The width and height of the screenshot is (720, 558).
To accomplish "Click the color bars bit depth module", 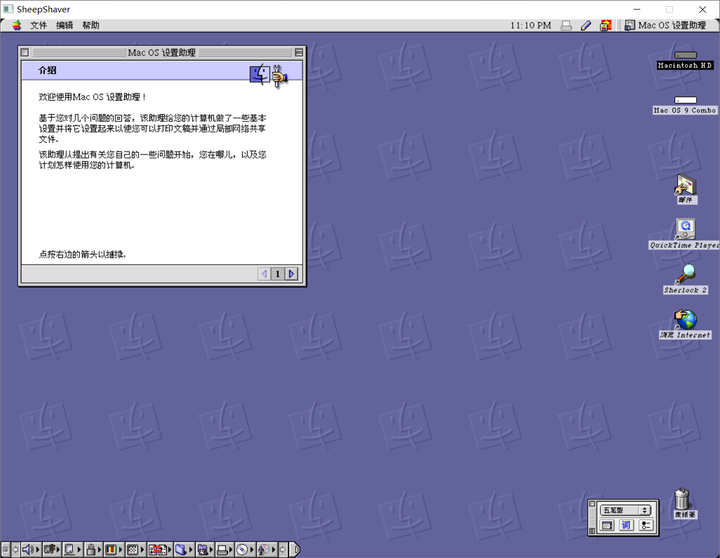I will [x=111, y=549].
